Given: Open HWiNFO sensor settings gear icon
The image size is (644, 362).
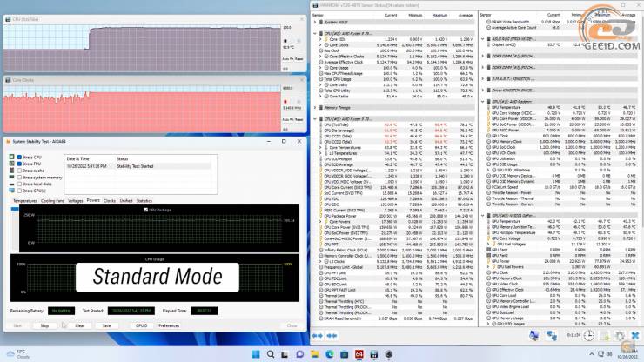Looking at the screenshot, I should click(x=620, y=336).
